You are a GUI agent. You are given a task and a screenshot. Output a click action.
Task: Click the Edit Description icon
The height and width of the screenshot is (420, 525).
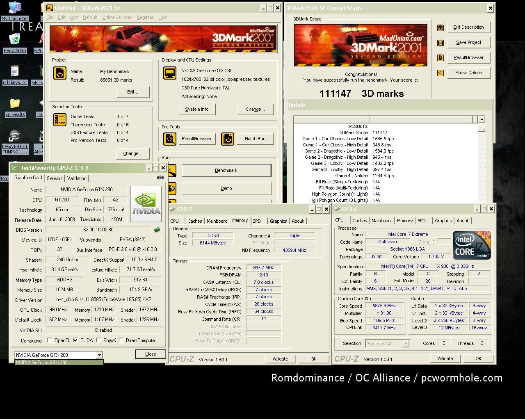[x=441, y=27]
